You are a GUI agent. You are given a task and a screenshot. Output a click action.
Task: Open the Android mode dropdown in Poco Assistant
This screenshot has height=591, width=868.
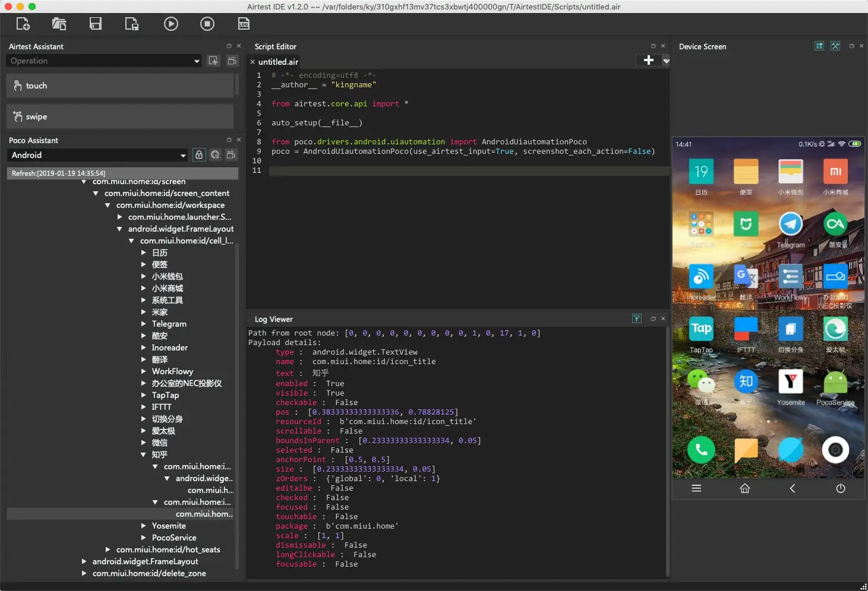[x=98, y=155]
